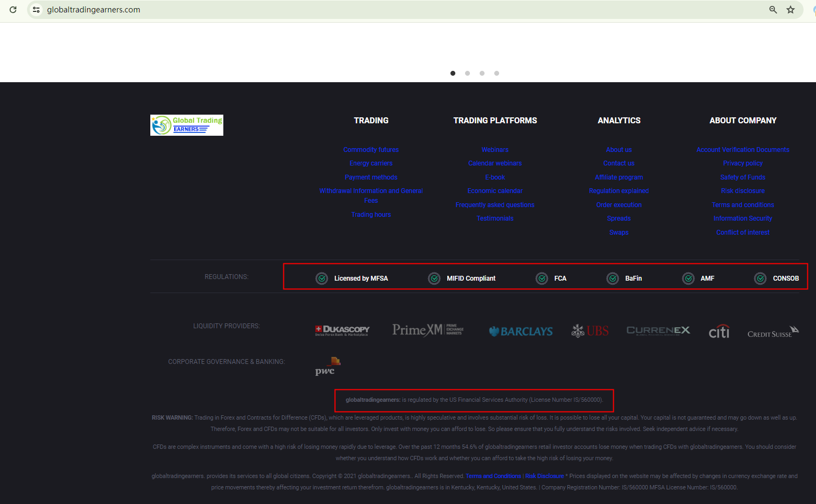Open the Commodity futures link
The width and height of the screenshot is (816, 504).
click(371, 150)
